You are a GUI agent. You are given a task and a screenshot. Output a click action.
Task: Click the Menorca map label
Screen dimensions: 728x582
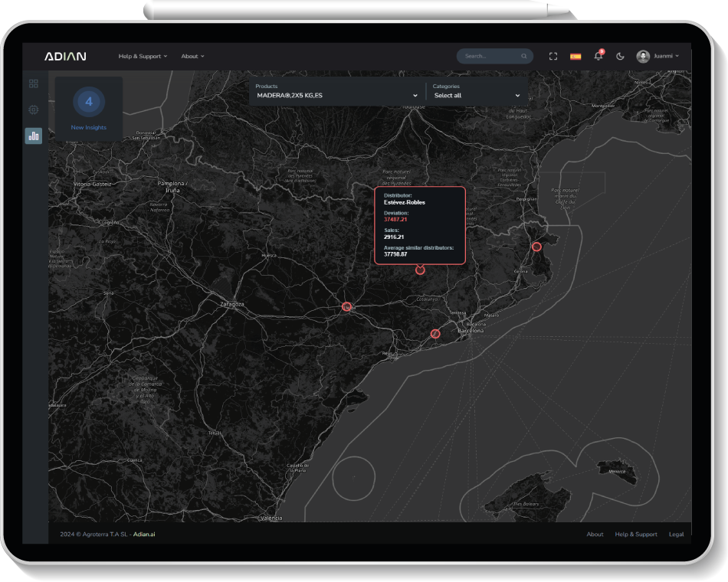pos(617,472)
